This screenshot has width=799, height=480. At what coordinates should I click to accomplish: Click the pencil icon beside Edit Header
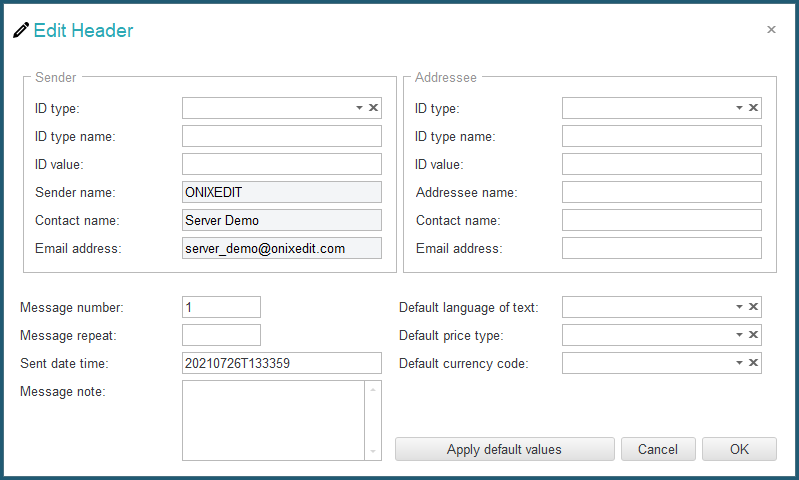tap(21, 30)
